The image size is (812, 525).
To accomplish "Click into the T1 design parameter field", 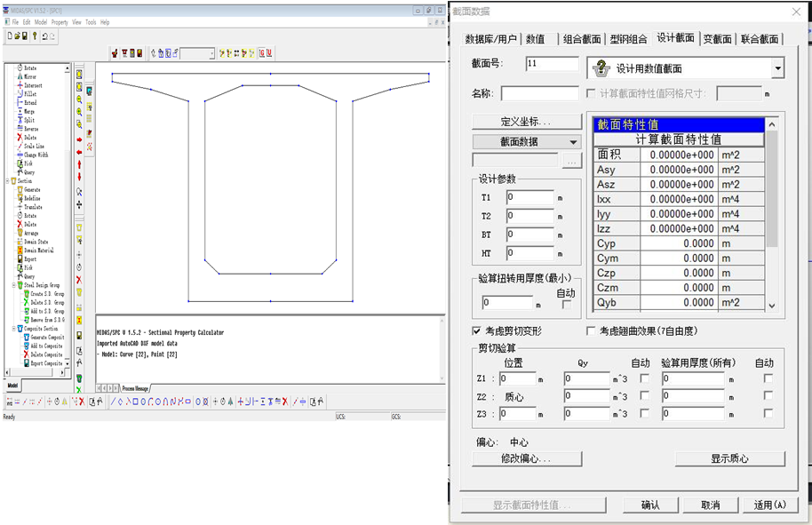I will pos(529,197).
